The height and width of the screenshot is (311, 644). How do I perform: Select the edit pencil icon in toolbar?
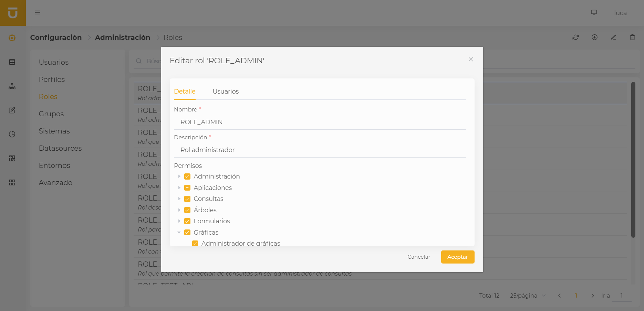pos(613,37)
